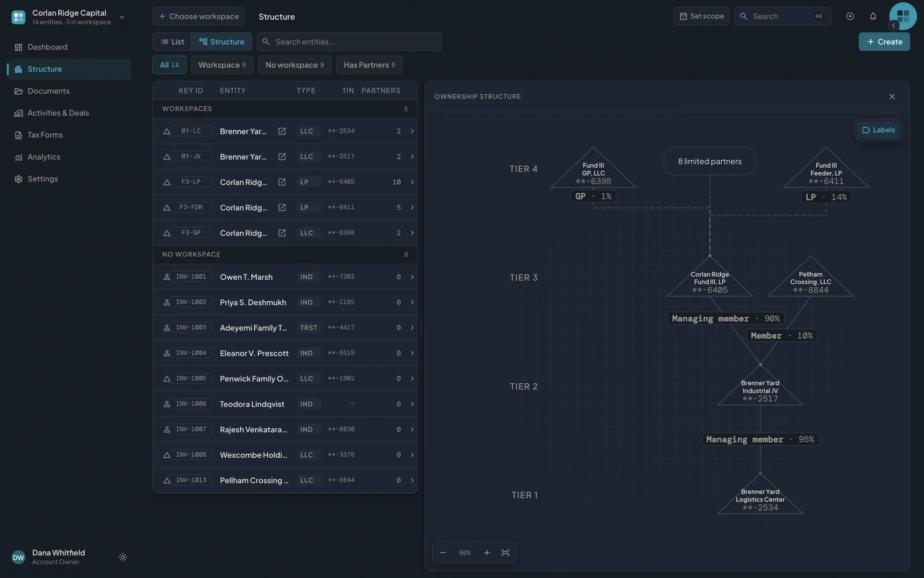Click Choose workspace button
The height and width of the screenshot is (578, 924).
pyautogui.click(x=198, y=16)
